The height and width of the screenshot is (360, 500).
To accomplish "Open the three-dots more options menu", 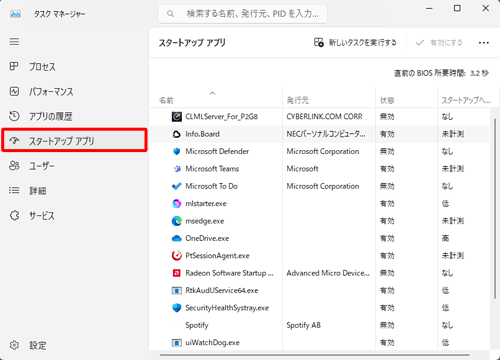I will pyautogui.click(x=484, y=42).
